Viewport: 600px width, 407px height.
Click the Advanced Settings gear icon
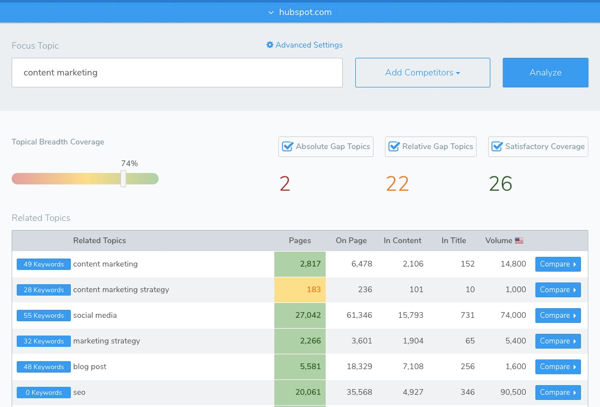(x=270, y=45)
